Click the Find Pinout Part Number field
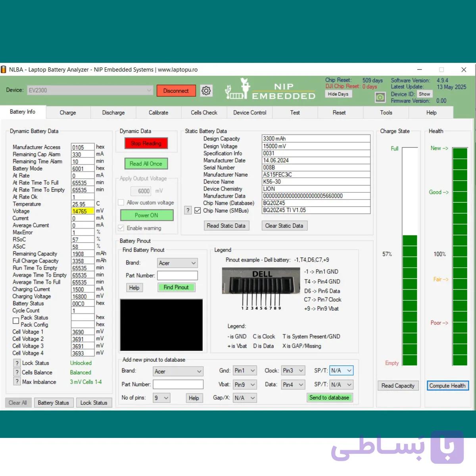The image size is (476, 476). (177, 275)
